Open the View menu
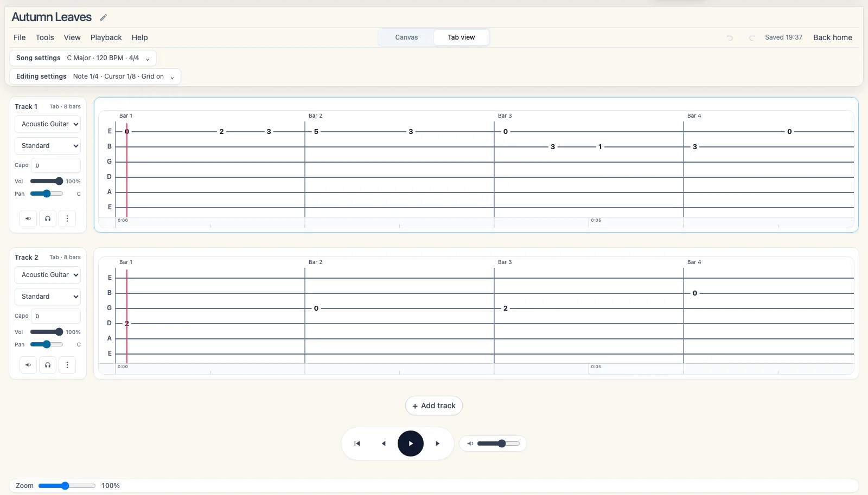The width and height of the screenshot is (868, 495). coord(72,37)
